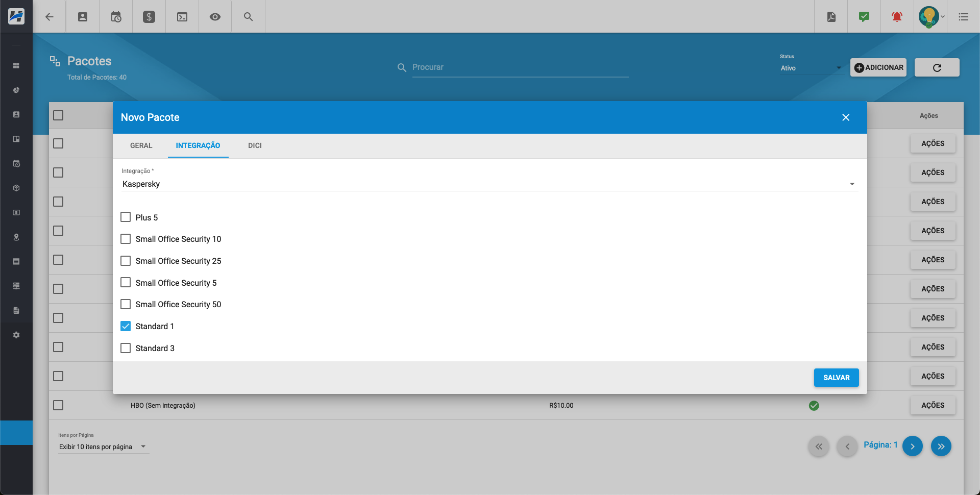
Task: Click the back arrow icon in top toolbar
Action: (x=50, y=17)
